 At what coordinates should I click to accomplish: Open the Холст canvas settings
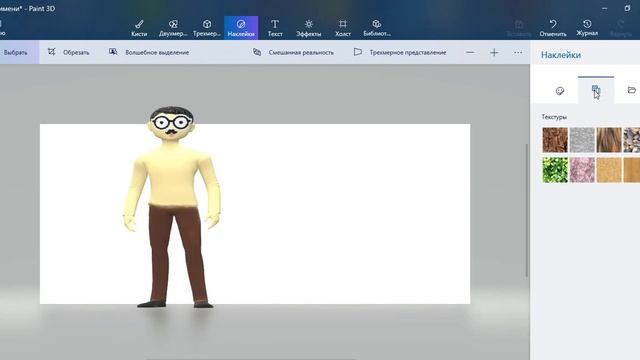pos(343,28)
